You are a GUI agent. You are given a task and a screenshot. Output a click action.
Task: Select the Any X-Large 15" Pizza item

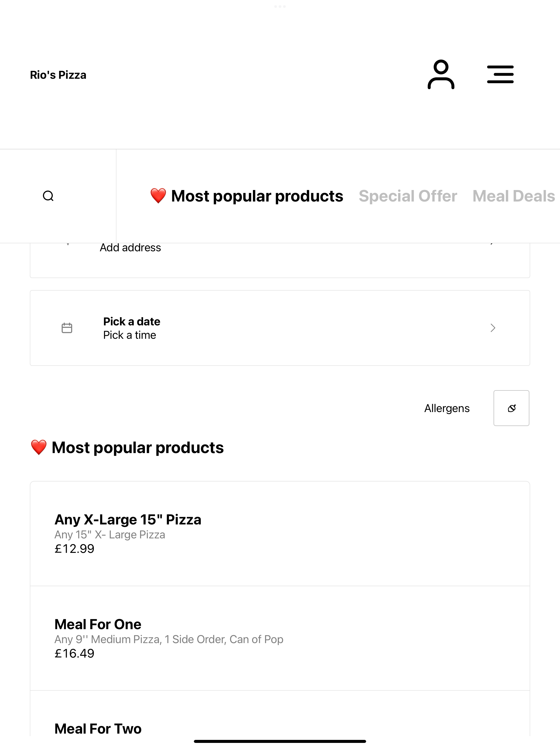click(280, 533)
